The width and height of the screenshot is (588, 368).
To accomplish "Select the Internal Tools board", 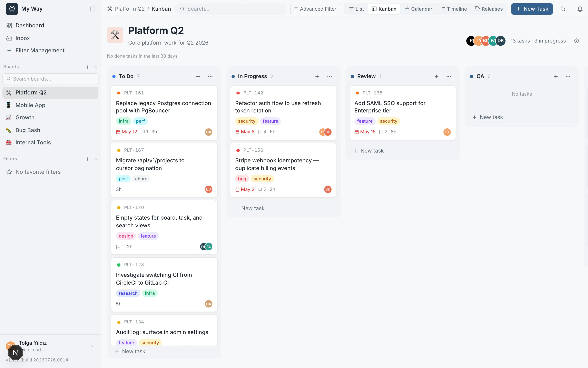I will [x=51, y=142].
